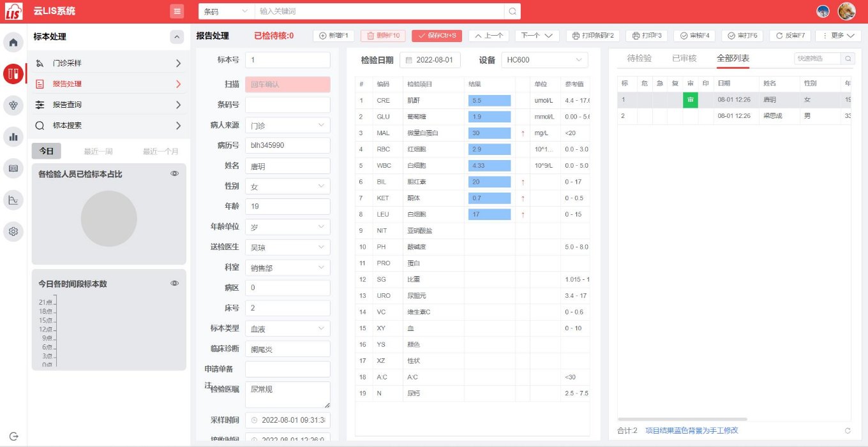The width and height of the screenshot is (868, 447).
Task: Go to Home sidebar icon
Action: pyautogui.click(x=13, y=43)
